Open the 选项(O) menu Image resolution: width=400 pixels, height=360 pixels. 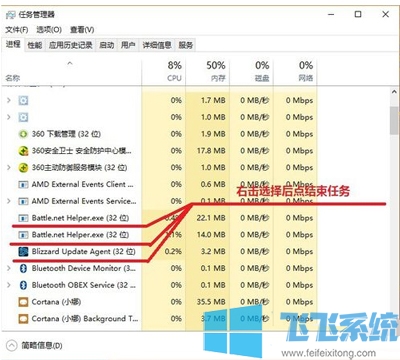tap(49, 30)
